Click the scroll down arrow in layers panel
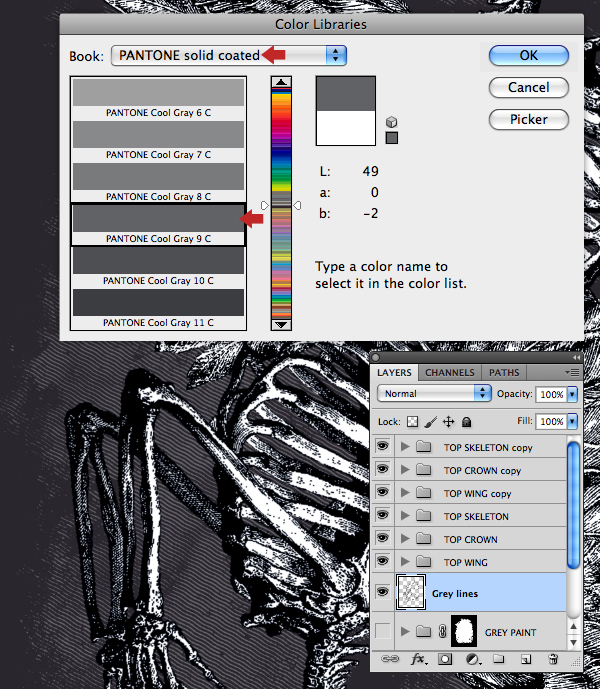The image size is (600, 689). pos(573,642)
